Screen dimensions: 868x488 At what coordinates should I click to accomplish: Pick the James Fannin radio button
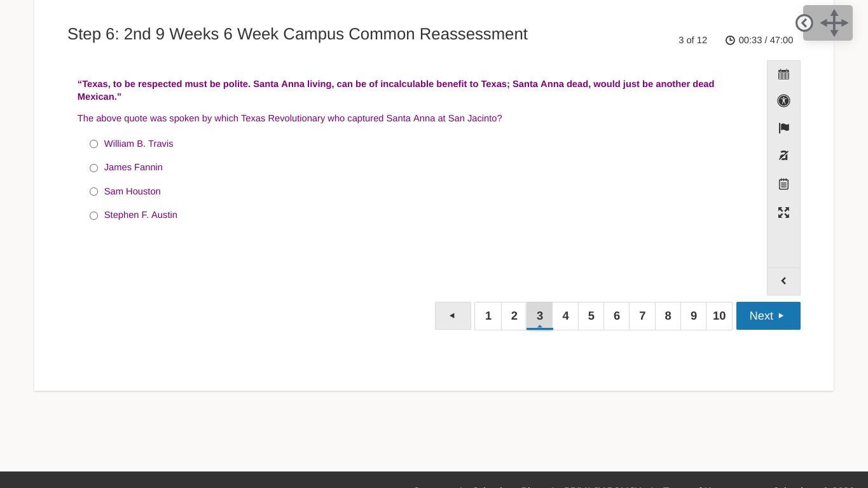[93, 168]
